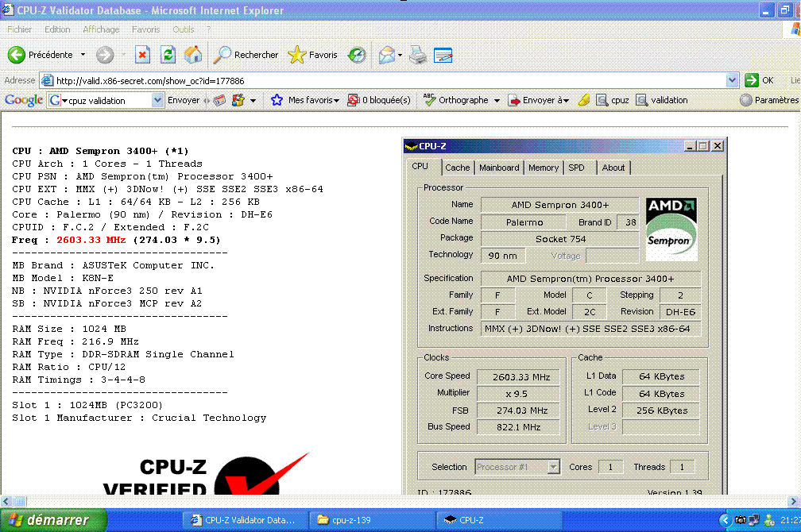Open the Favoris menu in the menu bar

coord(146,29)
